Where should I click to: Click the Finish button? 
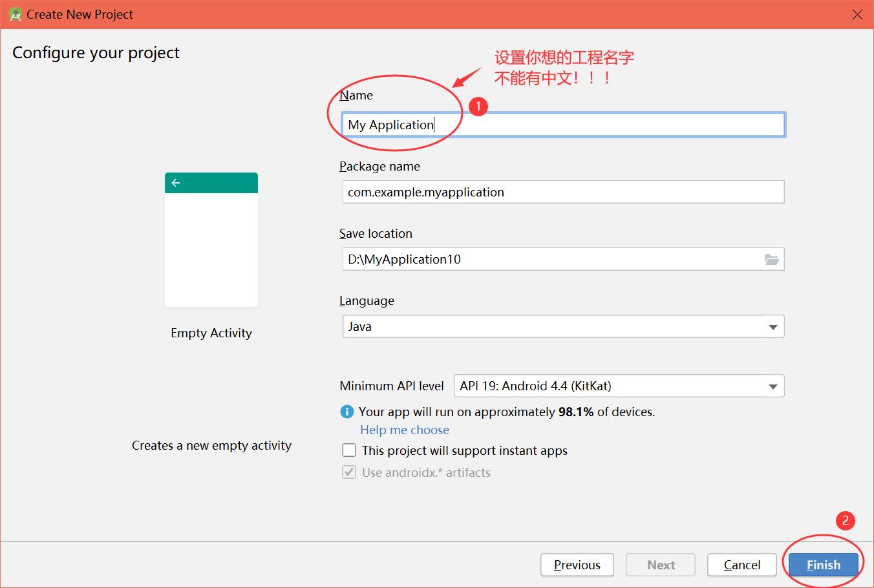pos(824,565)
